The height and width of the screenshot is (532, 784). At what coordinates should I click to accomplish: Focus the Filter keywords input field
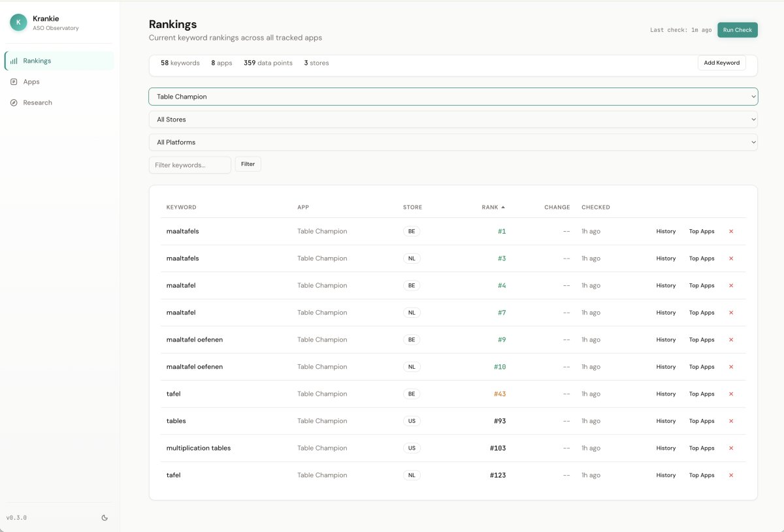point(189,165)
